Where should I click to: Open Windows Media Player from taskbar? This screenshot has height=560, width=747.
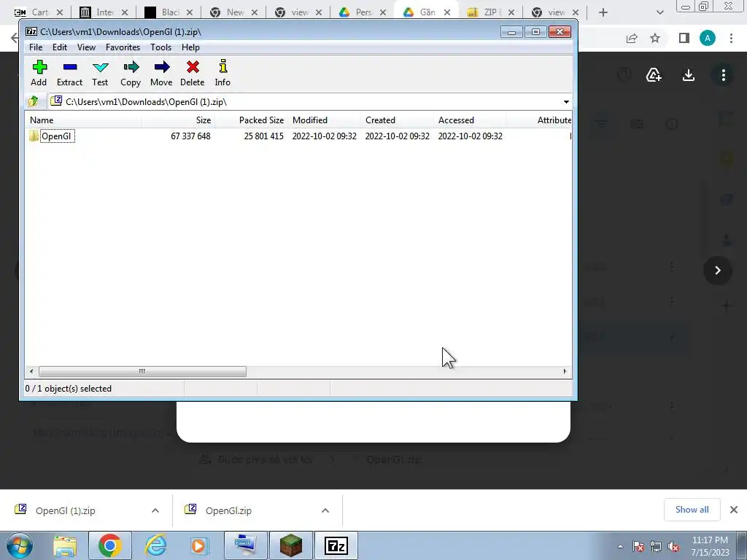[x=198, y=545]
